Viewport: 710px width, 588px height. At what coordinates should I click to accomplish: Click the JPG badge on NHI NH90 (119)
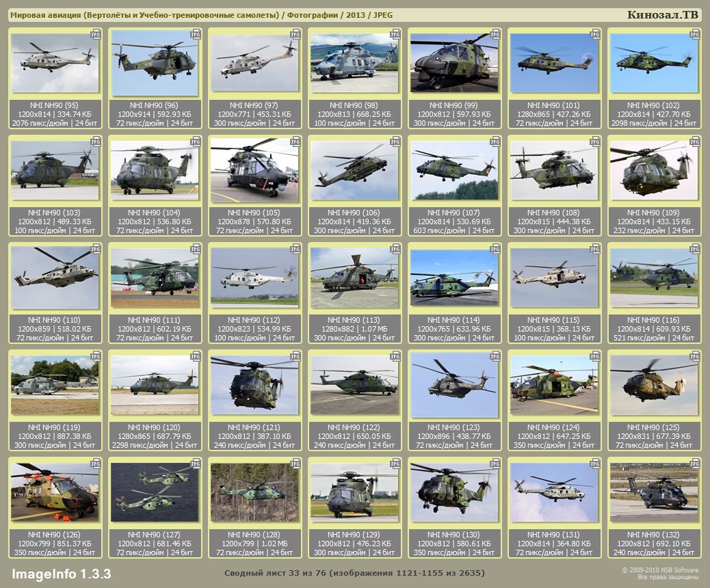pyautogui.click(x=96, y=356)
